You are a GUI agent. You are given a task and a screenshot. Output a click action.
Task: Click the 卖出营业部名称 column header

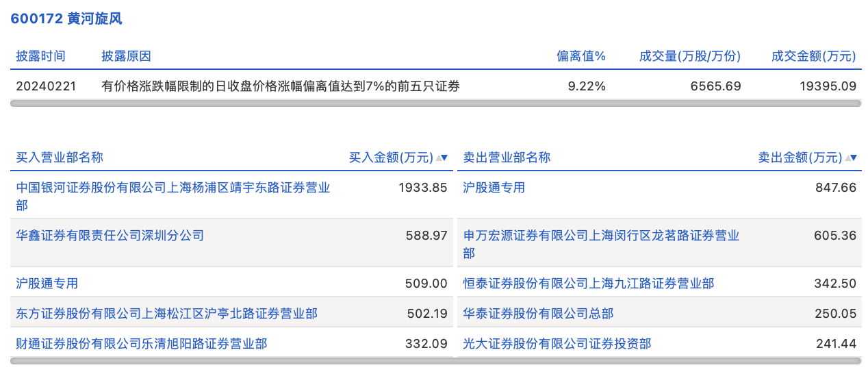point(507,158)
